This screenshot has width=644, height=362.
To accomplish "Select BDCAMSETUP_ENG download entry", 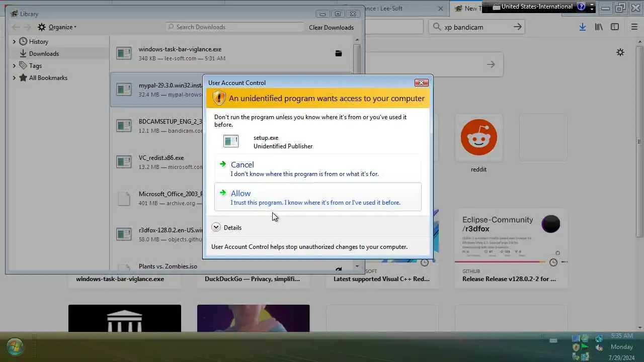I will coord(156,126).
